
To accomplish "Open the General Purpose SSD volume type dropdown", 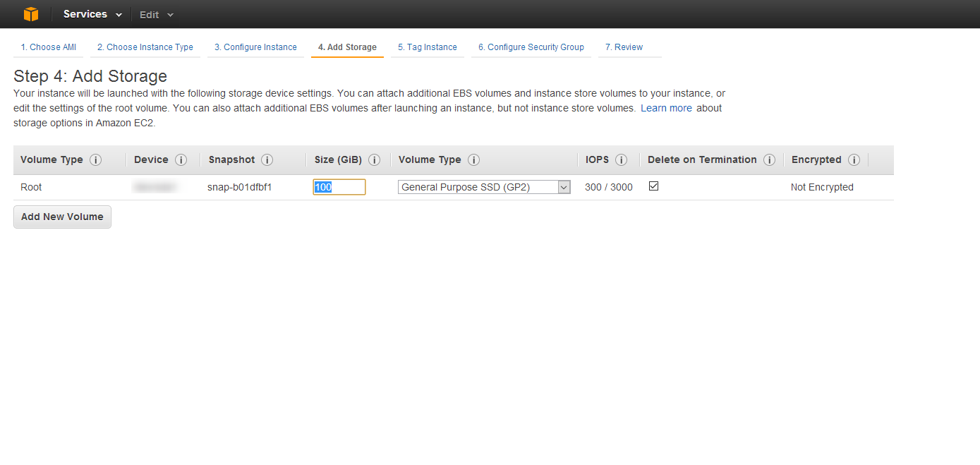I will pos(563,186).
